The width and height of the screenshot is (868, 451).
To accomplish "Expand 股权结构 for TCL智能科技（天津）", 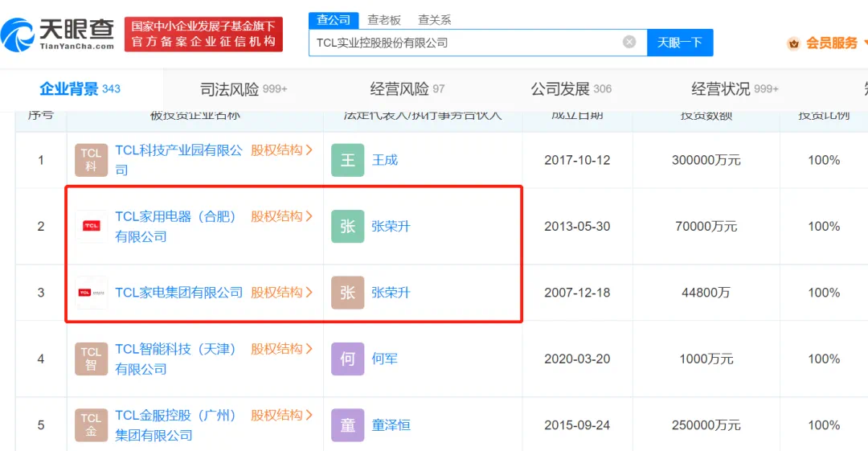I will (282, 349).
